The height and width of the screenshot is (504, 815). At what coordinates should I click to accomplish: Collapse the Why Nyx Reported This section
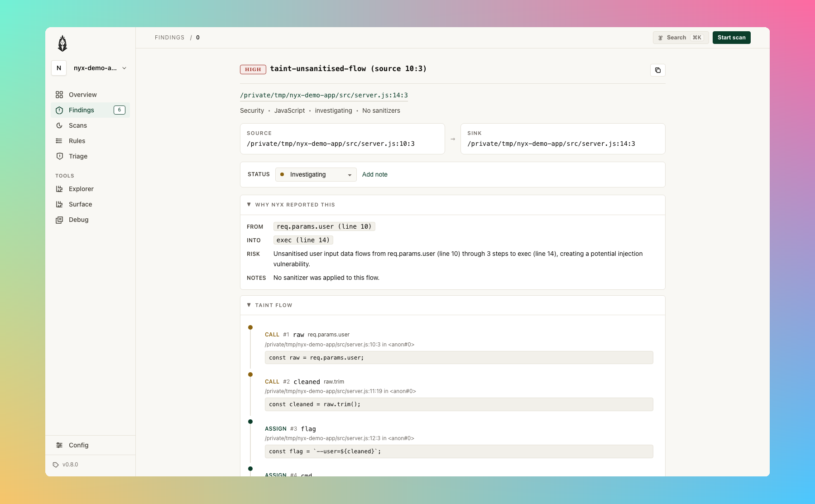[291, 205]
